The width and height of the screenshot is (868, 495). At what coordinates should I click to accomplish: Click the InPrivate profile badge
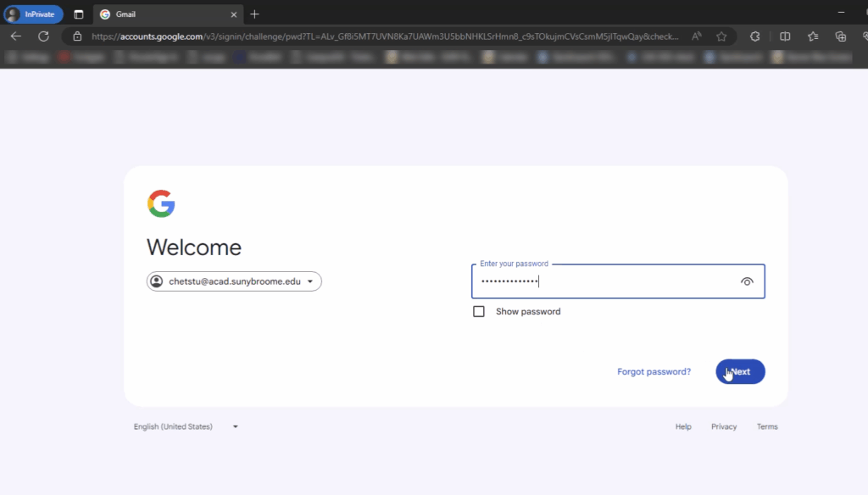click(34, 14)
